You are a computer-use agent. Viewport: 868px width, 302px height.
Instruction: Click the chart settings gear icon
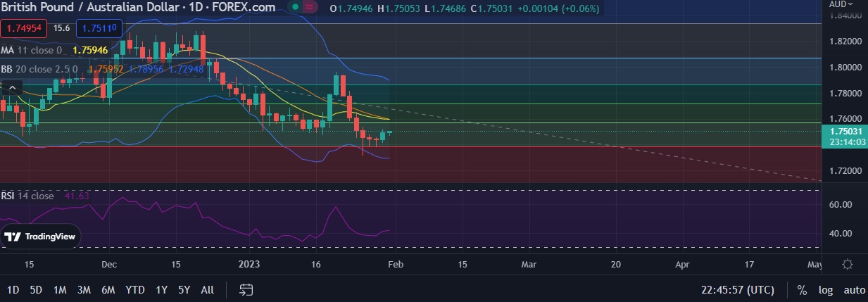(848, 265)
